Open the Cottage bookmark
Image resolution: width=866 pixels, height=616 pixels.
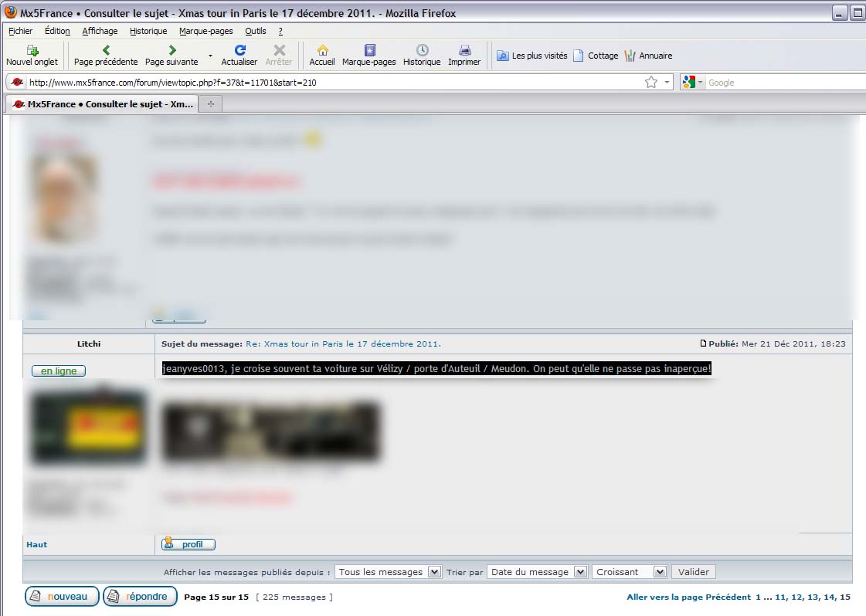coord(596,56)
